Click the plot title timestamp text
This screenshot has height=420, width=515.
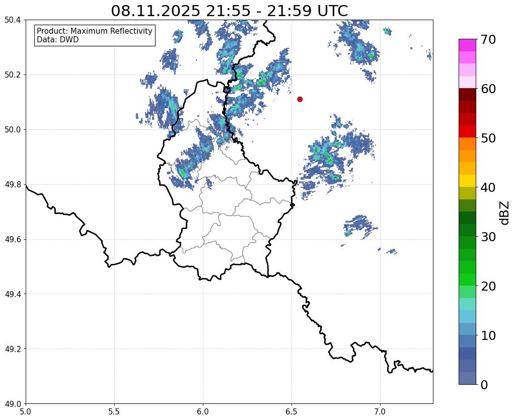tap(229, 11)
